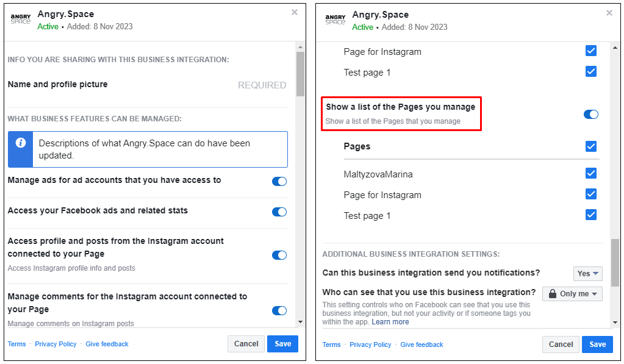Toggle Manage ads for ad accounts switch
This screenshot has width=624, height=364.
pos(279,182)
